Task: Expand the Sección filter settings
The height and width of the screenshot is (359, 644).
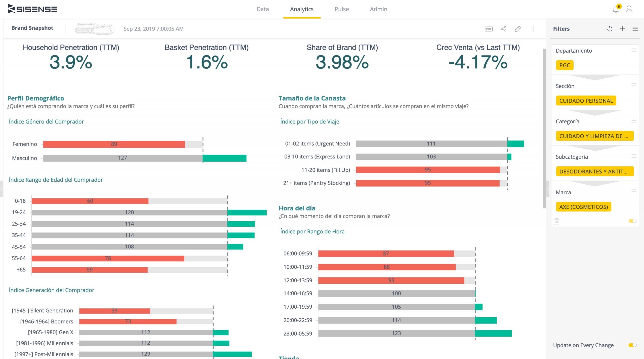Action: coord(634,85)
